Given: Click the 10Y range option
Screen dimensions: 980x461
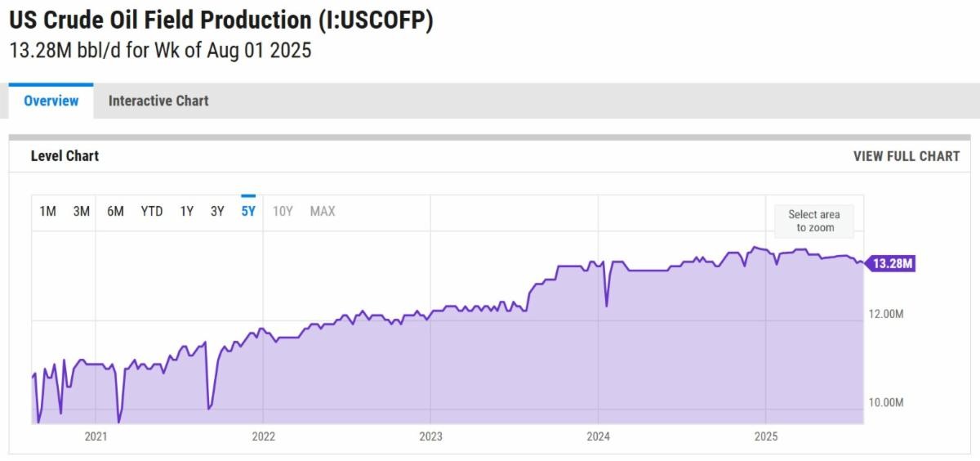Looking at the screenshot, I should click(283, 212).
